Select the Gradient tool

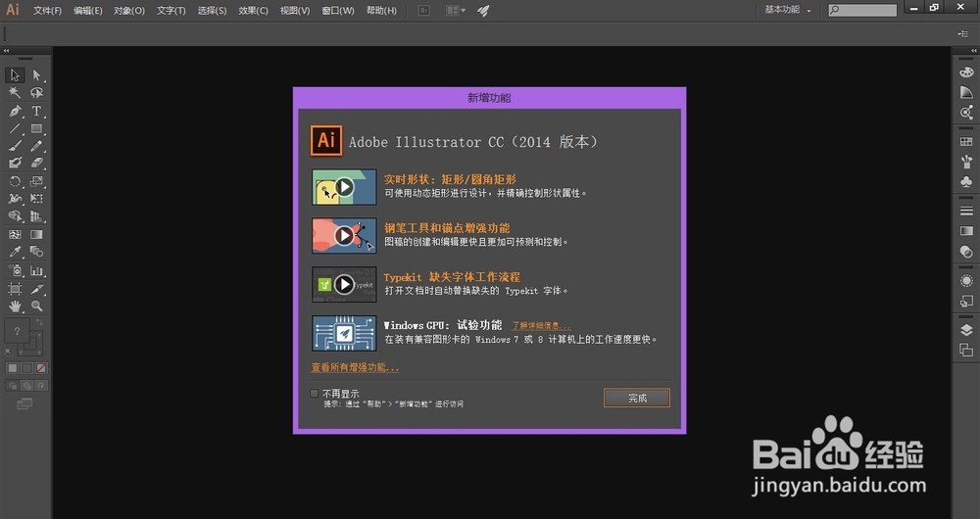(37, 235)
